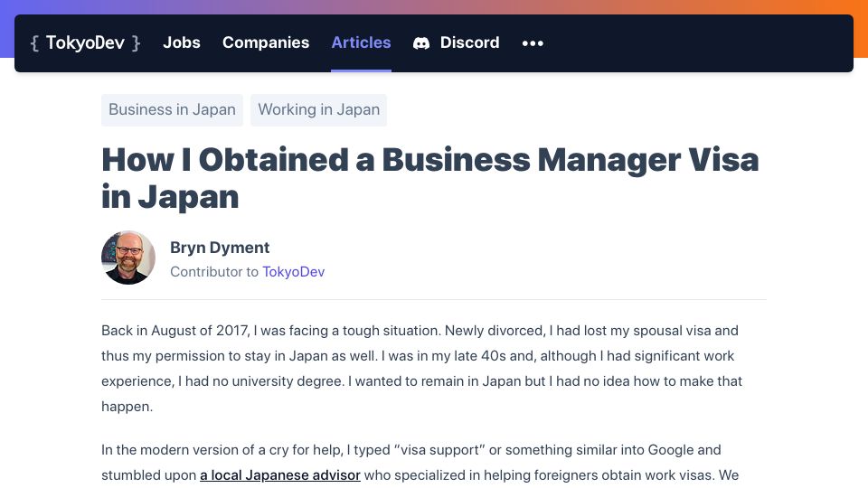Open the Business in Japan tag
This screenshot has width=868, height=488.
point(172,109)
